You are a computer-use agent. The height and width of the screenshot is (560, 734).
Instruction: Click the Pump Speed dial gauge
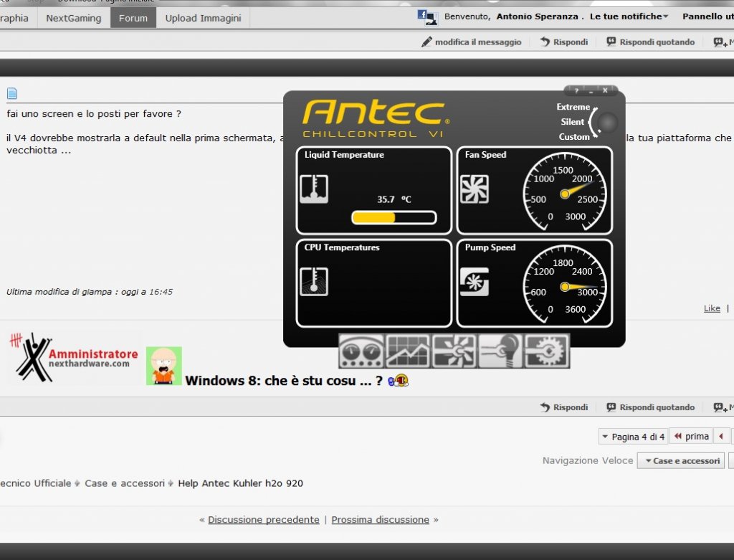pos(565,285)
